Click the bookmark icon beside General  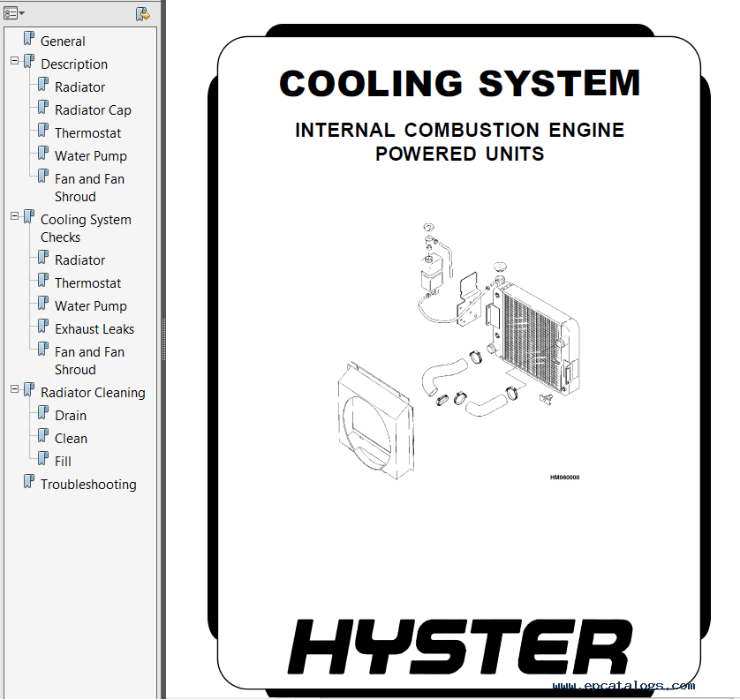click(x=29, y=38)
